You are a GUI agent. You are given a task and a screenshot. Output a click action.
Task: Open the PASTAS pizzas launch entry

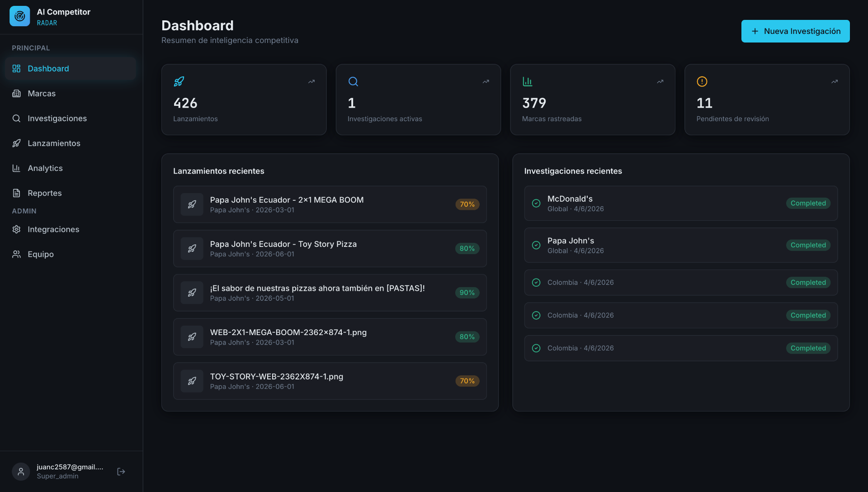click(x=330, y=293)
